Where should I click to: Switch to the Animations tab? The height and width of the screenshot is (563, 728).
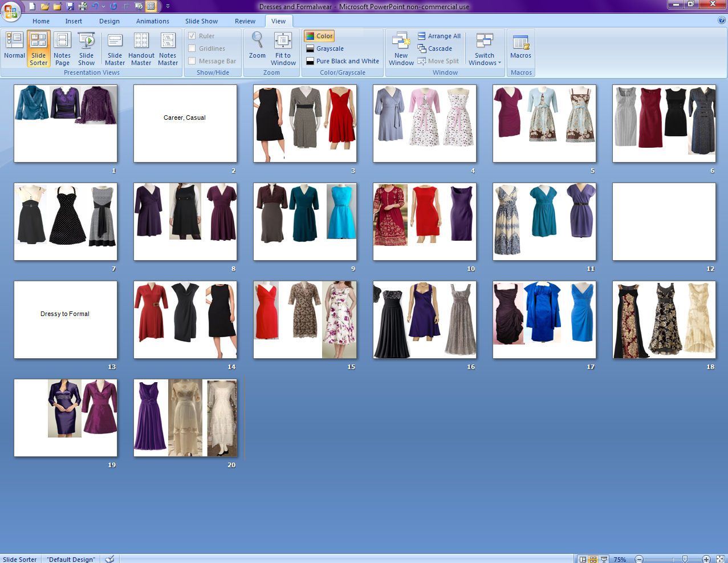tap(152, 21)
